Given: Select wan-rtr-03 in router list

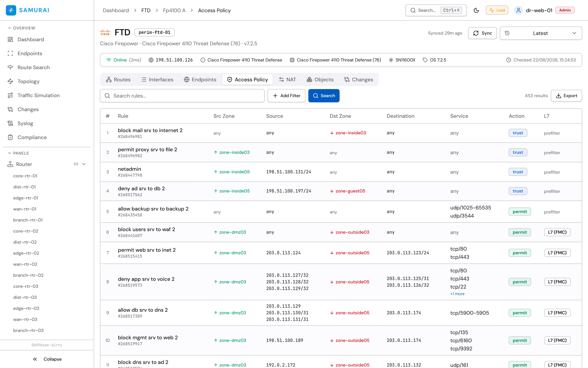Looking at the screenshot, I should tap(25, 320).
